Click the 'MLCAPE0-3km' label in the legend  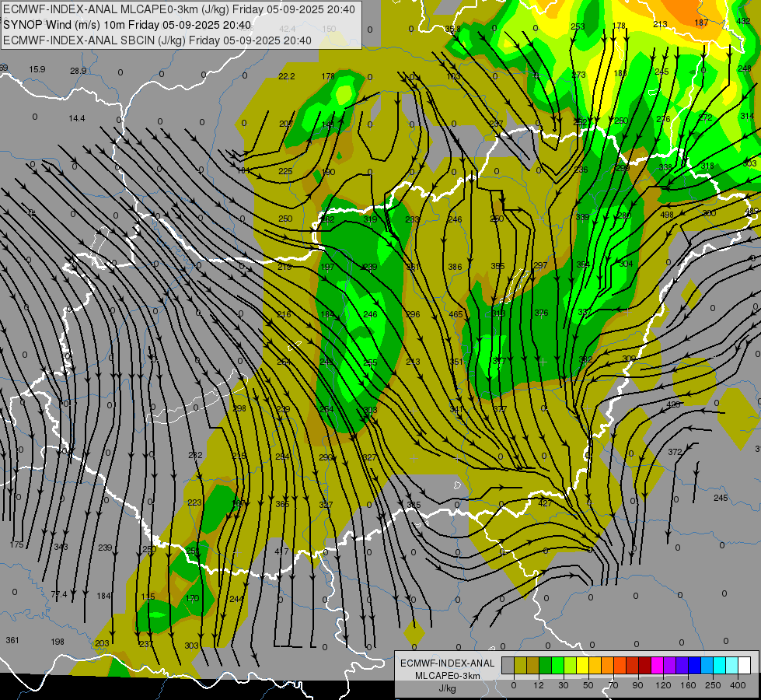[x=448, y=676]
